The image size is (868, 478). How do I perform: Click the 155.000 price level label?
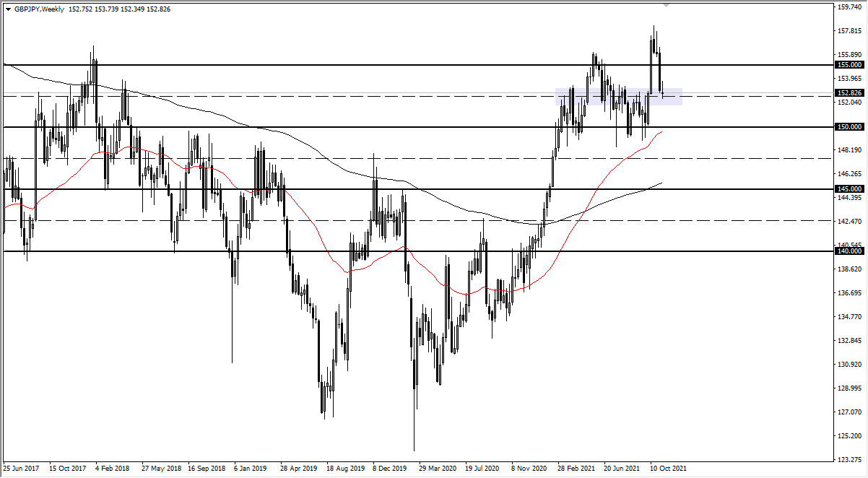(851, 65)
